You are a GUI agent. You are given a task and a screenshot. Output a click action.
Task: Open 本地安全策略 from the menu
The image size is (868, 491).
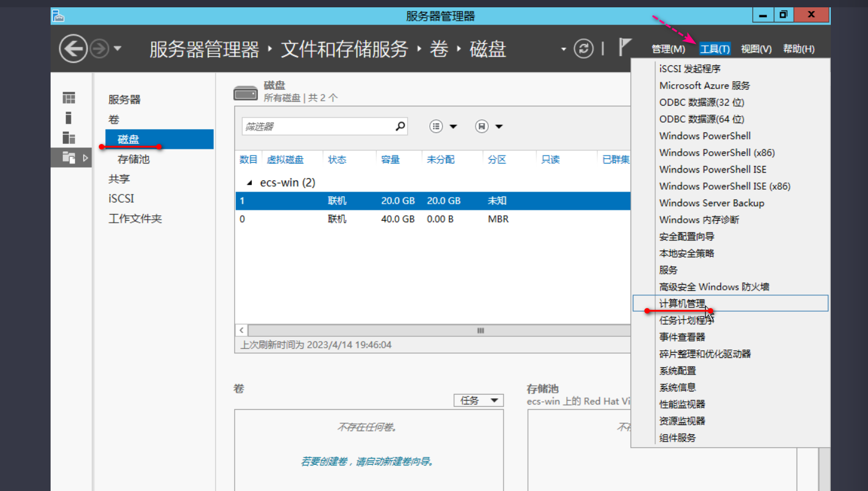click(686, 253)
